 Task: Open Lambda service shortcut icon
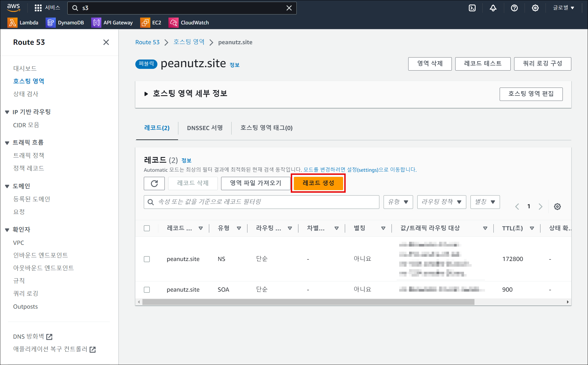click(x=12, y=23)
